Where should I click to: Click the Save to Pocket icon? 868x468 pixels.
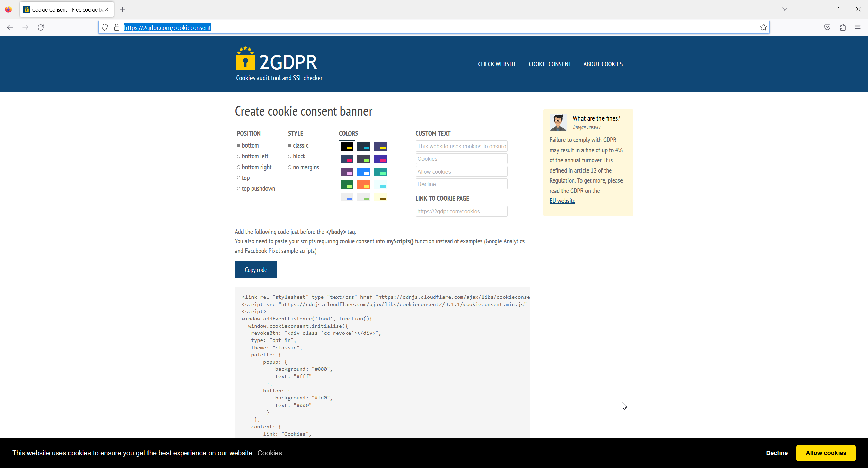pyautogui.click(x=827, y=27)
